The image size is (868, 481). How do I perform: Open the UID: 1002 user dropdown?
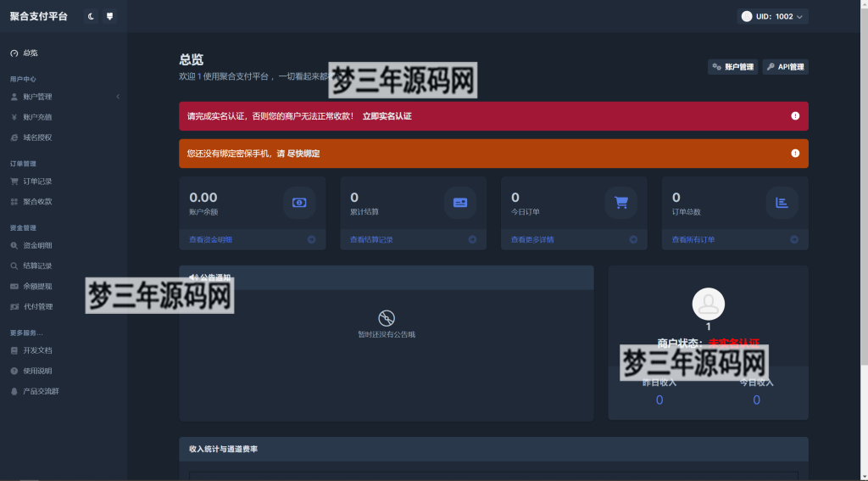click(x=772, y=17)
